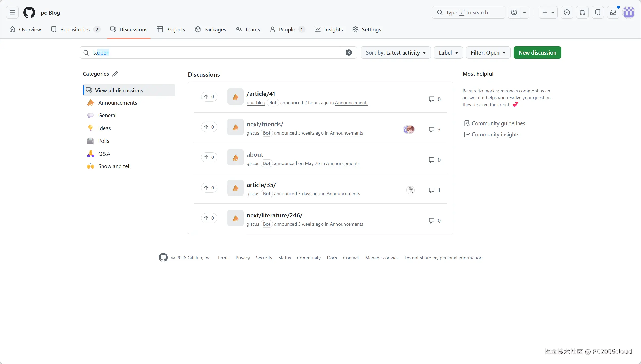641x364 pixels.
Task: Open the hamburger navigation menu
Action: coord(12,12)
